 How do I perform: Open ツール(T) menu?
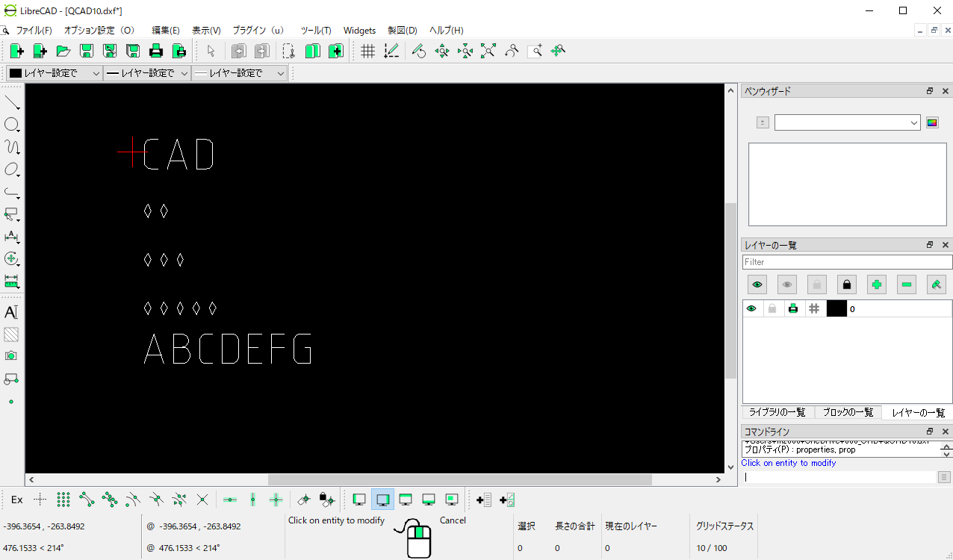(x=316, y=31)
